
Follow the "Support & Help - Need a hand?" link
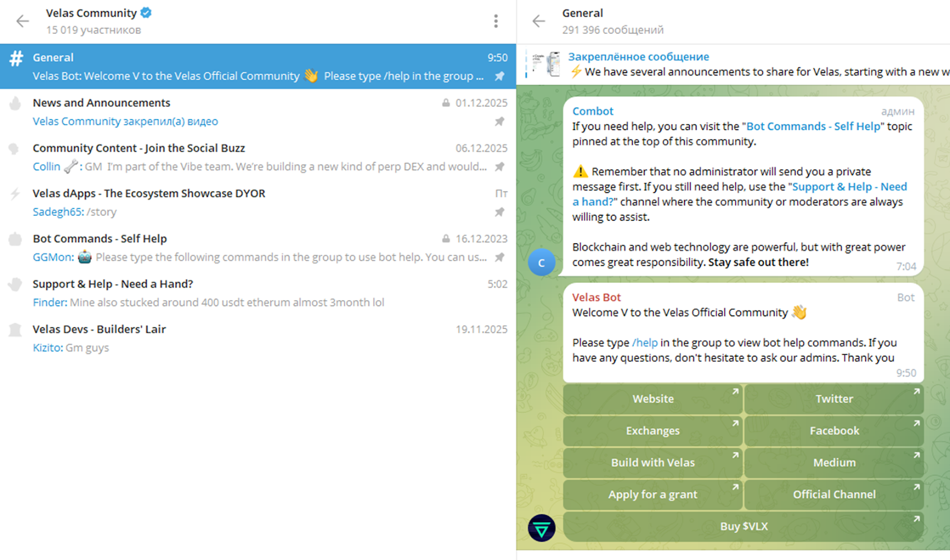(850, 187)
